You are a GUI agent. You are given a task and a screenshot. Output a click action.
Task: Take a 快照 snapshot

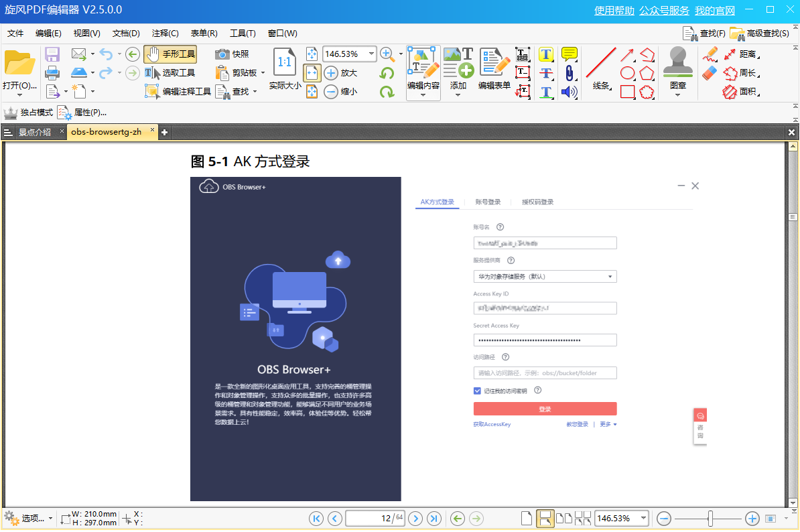click(x=232, y=54)
